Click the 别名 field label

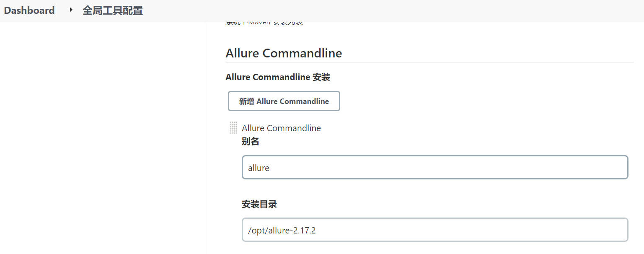(x=250, y=142)
